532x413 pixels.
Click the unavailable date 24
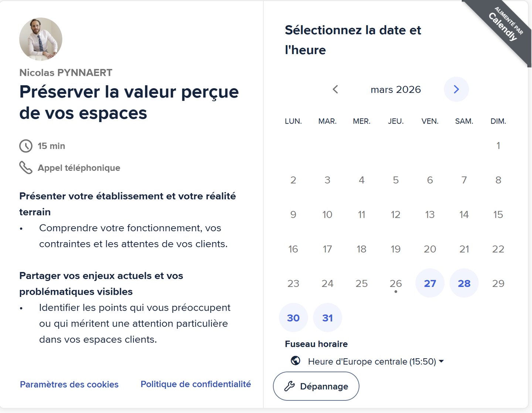pyautogui.click(x=327, y=283)
